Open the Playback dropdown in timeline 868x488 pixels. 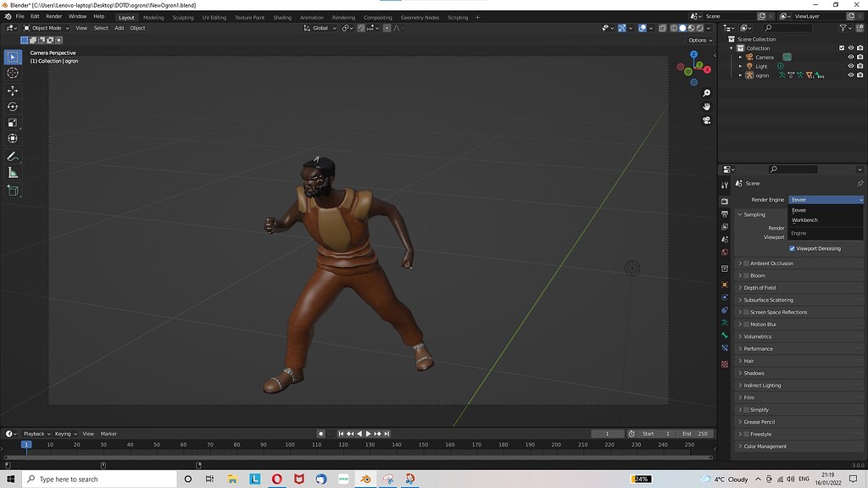[36, 434]
